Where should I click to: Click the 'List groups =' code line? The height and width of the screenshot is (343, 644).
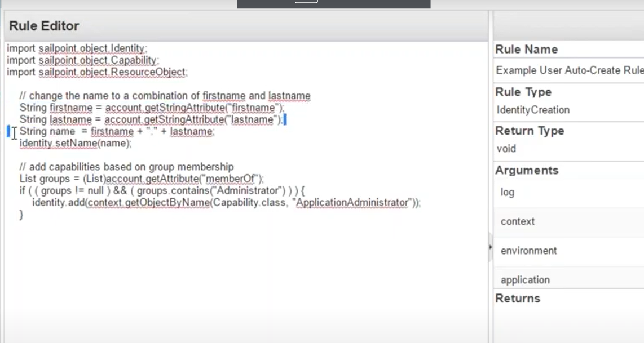(x=142, y=179)
